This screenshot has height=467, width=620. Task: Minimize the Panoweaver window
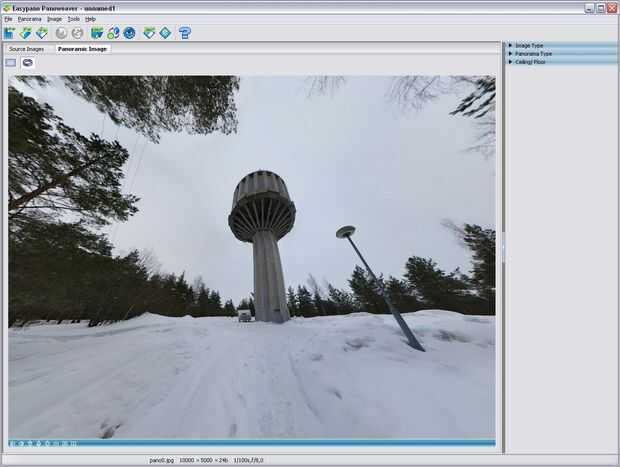[x=590, y=8]
